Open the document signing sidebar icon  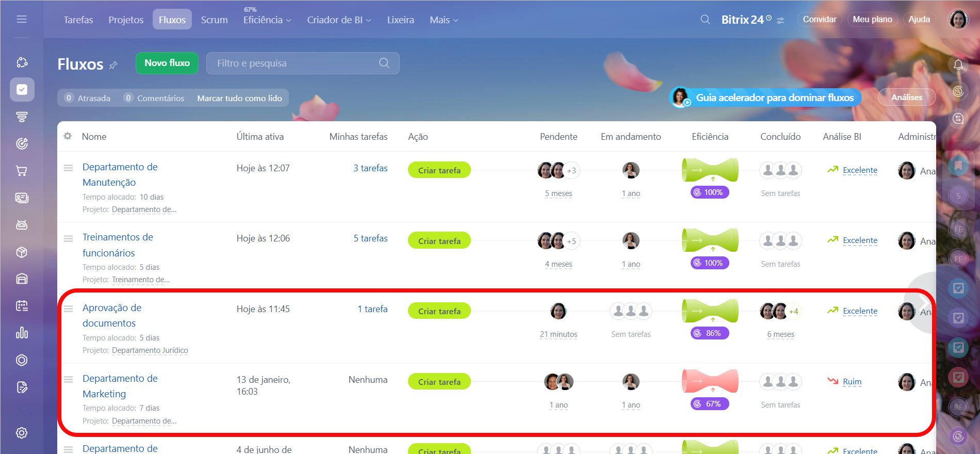(x=22, y=387)
